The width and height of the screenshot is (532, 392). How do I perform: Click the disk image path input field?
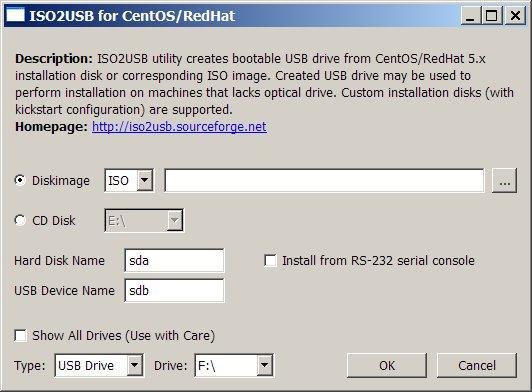[324, 180]
